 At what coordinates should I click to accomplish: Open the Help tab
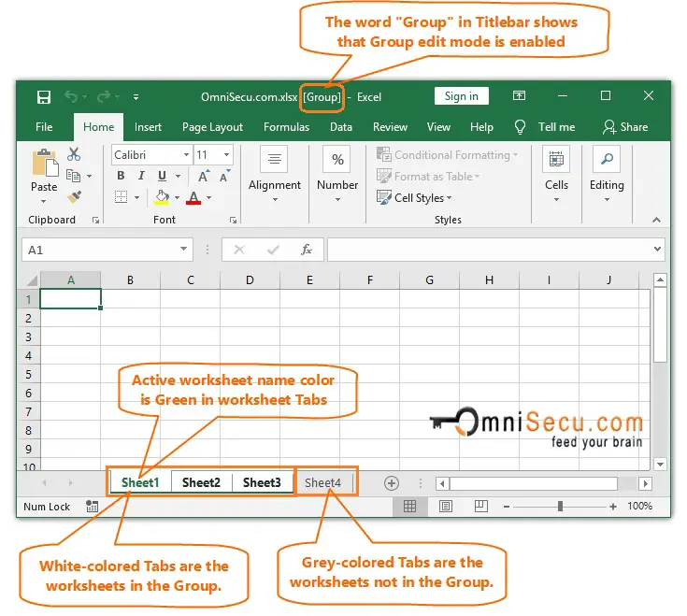[x=481, y=127]
